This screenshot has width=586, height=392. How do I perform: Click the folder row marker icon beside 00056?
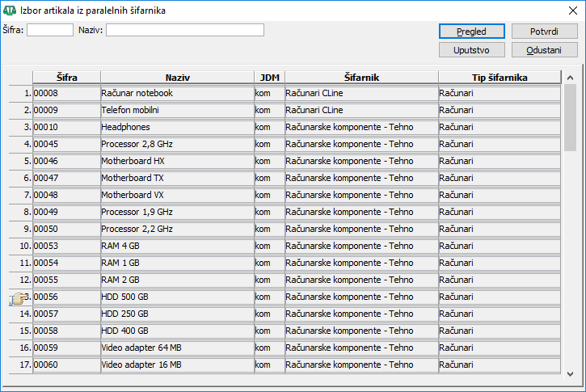[17, 297]
